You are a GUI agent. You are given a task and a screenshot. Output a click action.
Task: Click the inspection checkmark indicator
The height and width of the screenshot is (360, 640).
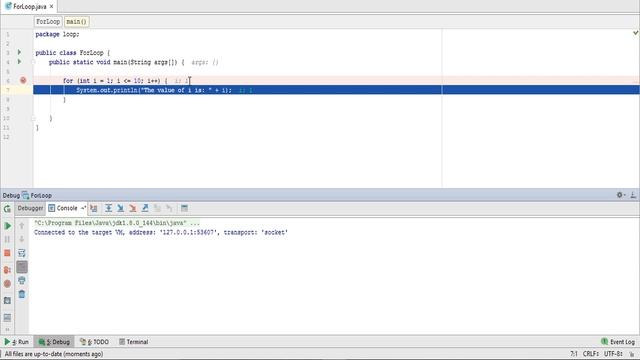click(636, 33)
